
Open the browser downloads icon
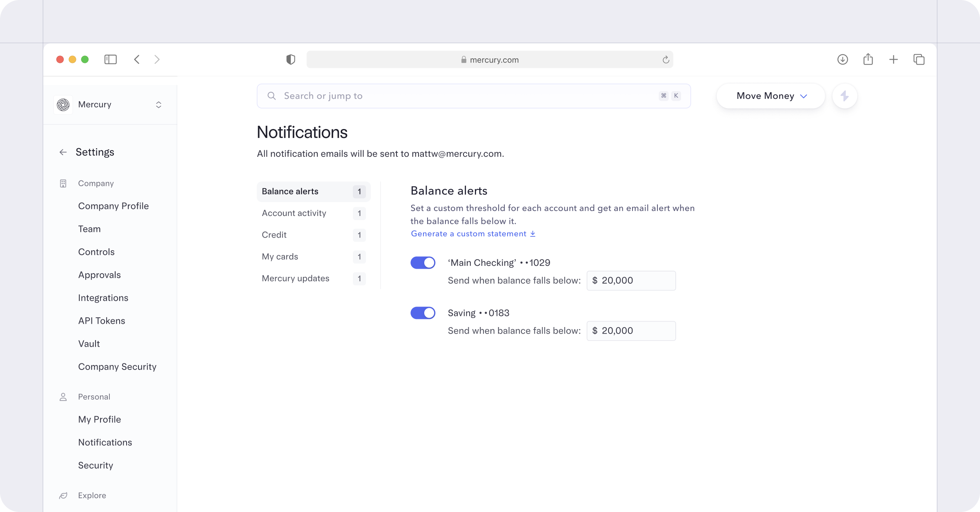point(842,60)
